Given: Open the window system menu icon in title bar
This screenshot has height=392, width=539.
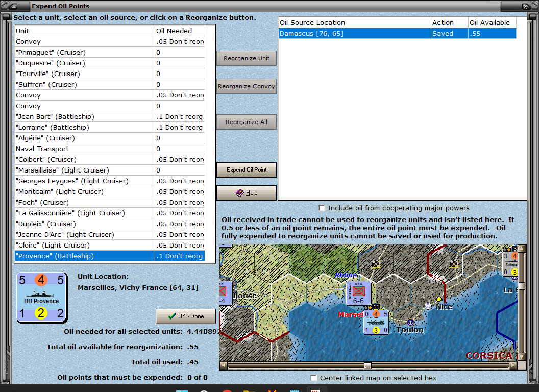Looking at the screenshot, I should (x=13, y=6).
